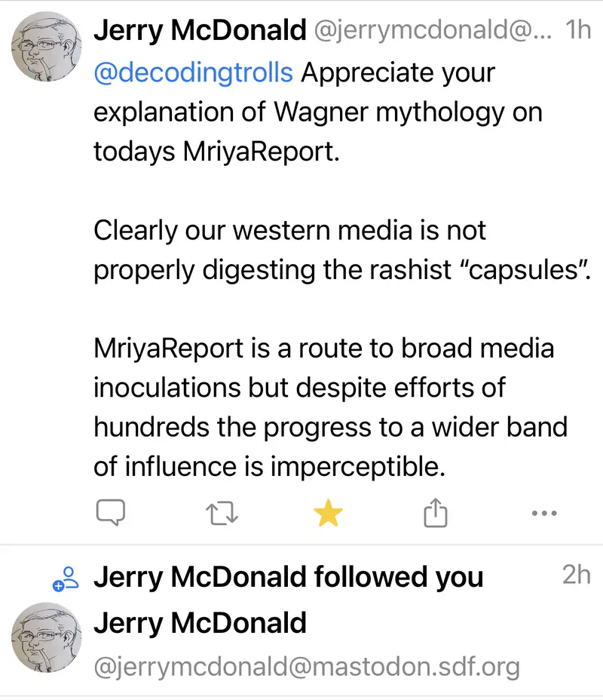Tap the truncated @jerrymcdonald@... handle in the post
This screenshot has width=603, height=700.
pyautogui.click(x=433, y=31)
